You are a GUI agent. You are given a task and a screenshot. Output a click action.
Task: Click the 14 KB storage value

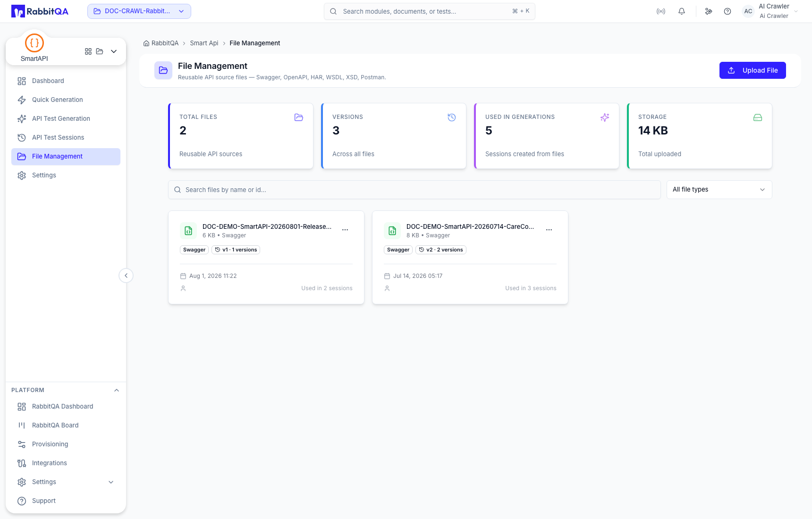click(653, 131)
